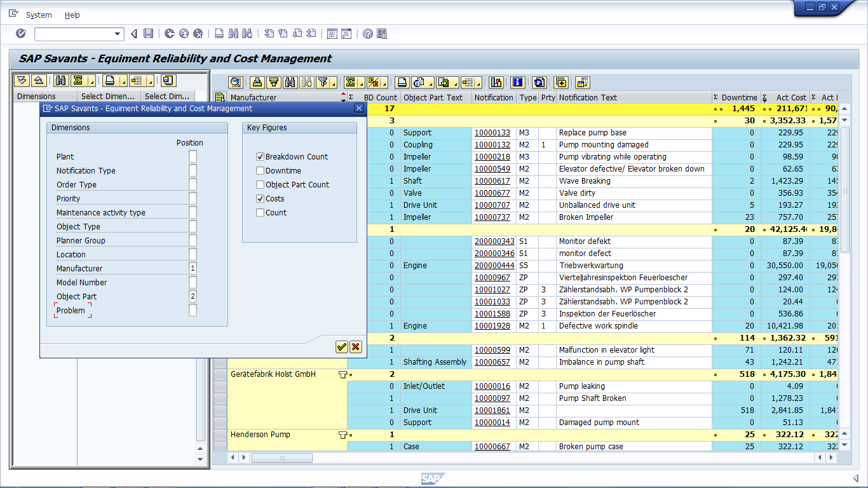Click the yellow Exit up-arrow icon

[184, 34]
